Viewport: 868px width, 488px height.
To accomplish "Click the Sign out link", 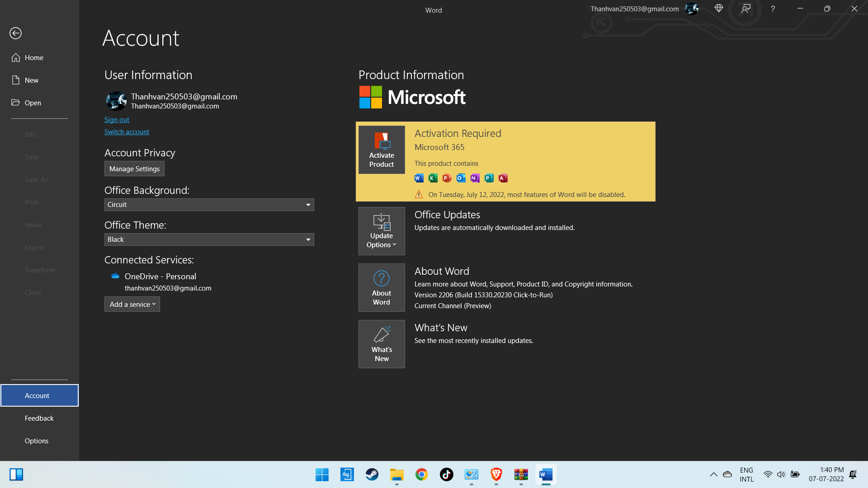I will [117, 119].
